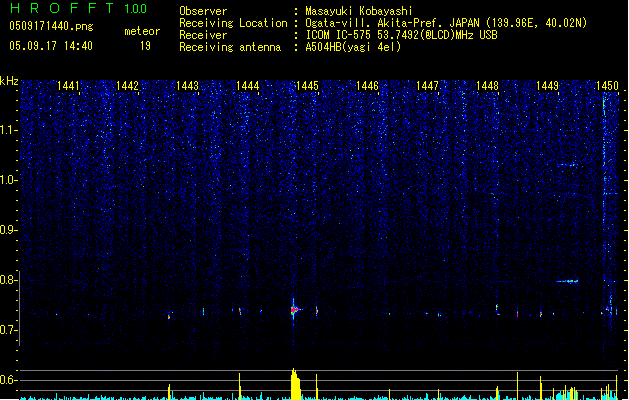Click the 1.1 kHz axis label
Screen dimensions: 629x400
[x=8, y=130]
